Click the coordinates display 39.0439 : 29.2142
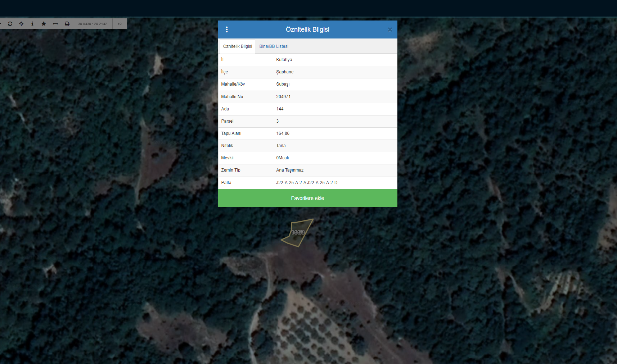The image size is (617, 364). click(x=93, y=24)
